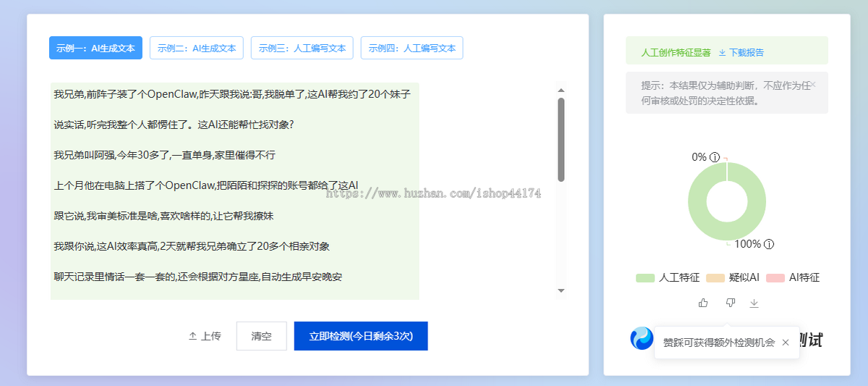Click 立即检测 detect button
Screen dimensions: 868x386
click(361, 336)
